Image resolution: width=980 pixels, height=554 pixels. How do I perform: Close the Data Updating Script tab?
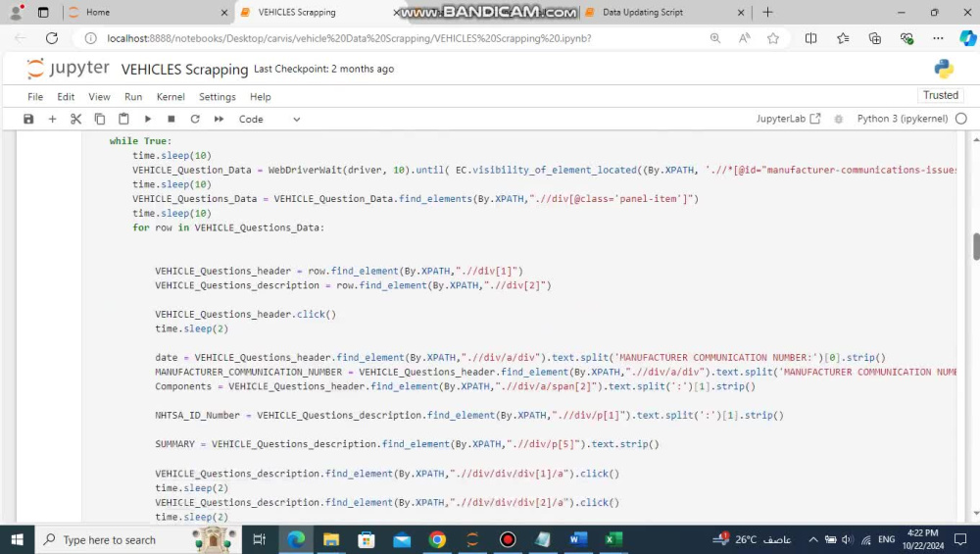741,13
